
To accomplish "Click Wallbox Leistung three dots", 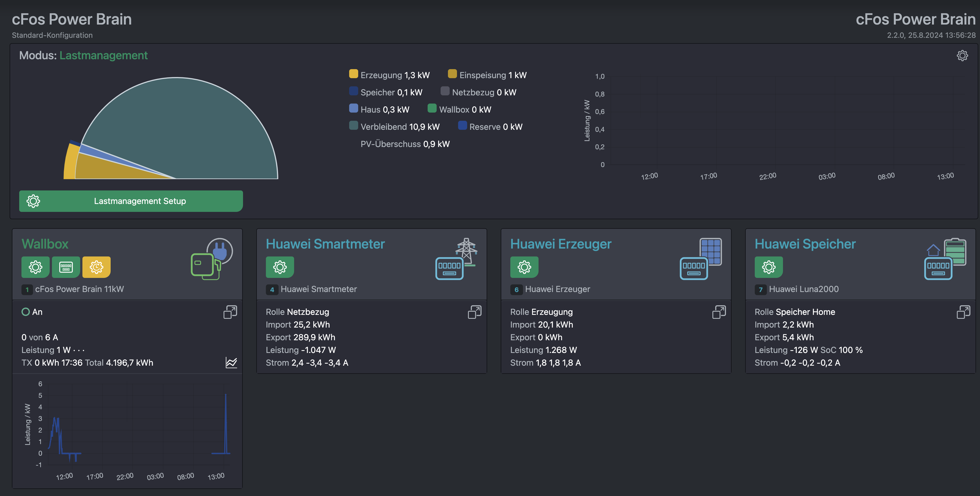I will pos(79,350).
